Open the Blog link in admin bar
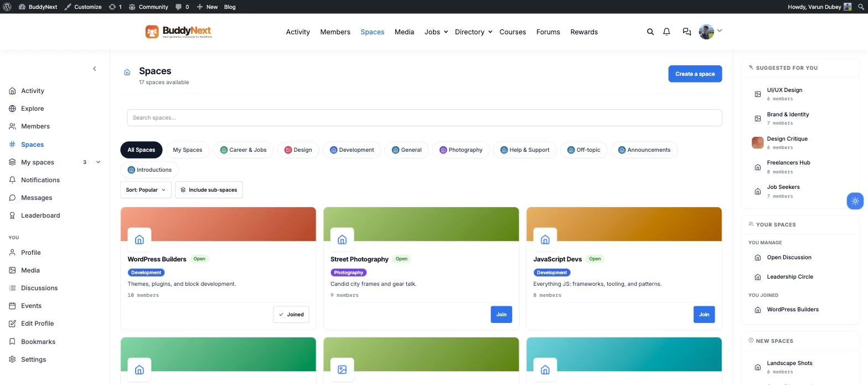 coord(230,7)
